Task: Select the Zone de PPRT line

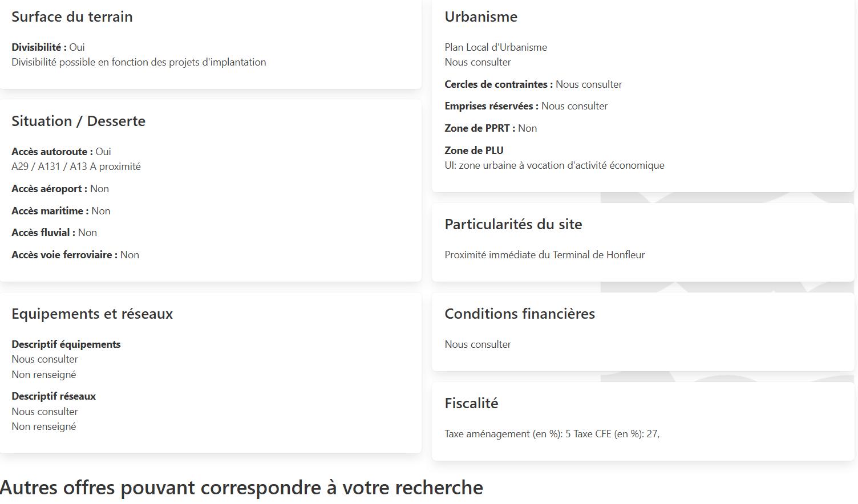Action: pos(491,128)
